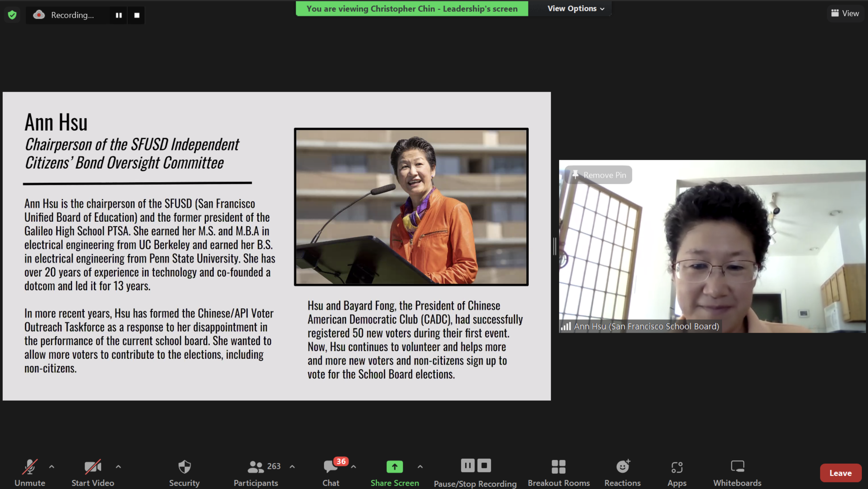Expand video settings arrow beside Start Video

click(118, 467)
